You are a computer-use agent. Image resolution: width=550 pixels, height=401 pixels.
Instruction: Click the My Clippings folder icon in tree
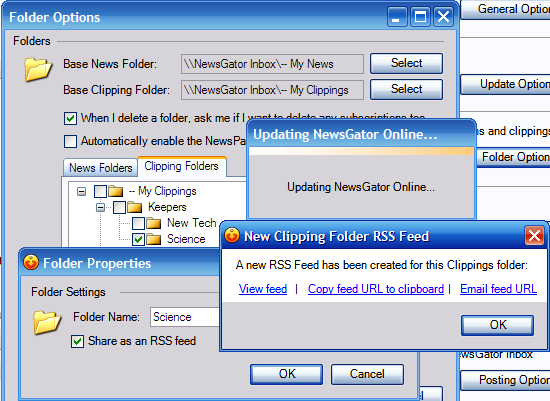pyautogui.click(x=115, y=192)
